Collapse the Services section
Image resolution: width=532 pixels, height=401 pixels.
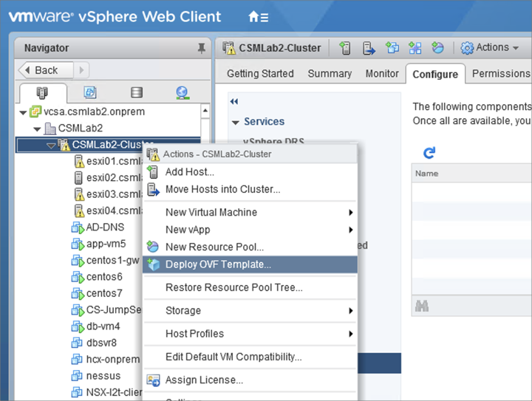coord(236,123)
